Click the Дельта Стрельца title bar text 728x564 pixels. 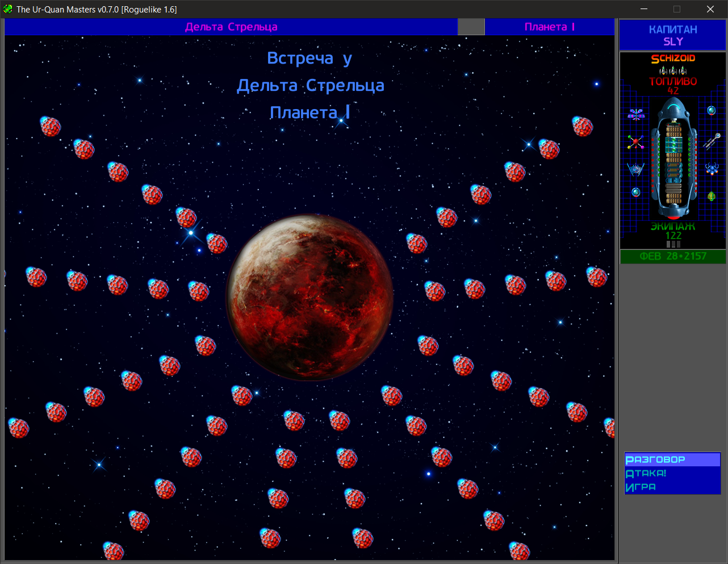pyautogui.click(x=231, y=27)
